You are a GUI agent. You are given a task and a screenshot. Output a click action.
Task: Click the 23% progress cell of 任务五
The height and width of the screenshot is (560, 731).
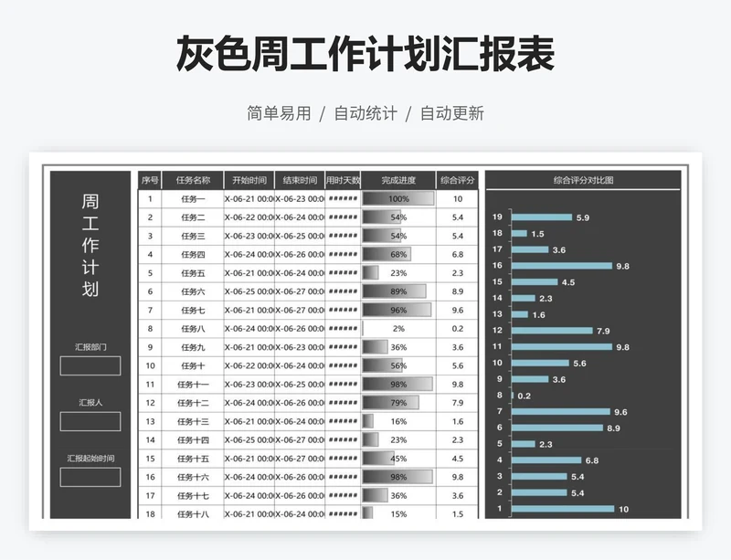click(x=398, y=273)
